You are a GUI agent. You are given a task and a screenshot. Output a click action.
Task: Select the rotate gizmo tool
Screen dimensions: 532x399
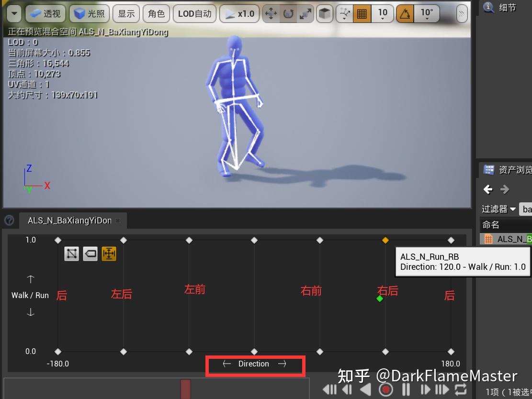[x=288, y=13]
